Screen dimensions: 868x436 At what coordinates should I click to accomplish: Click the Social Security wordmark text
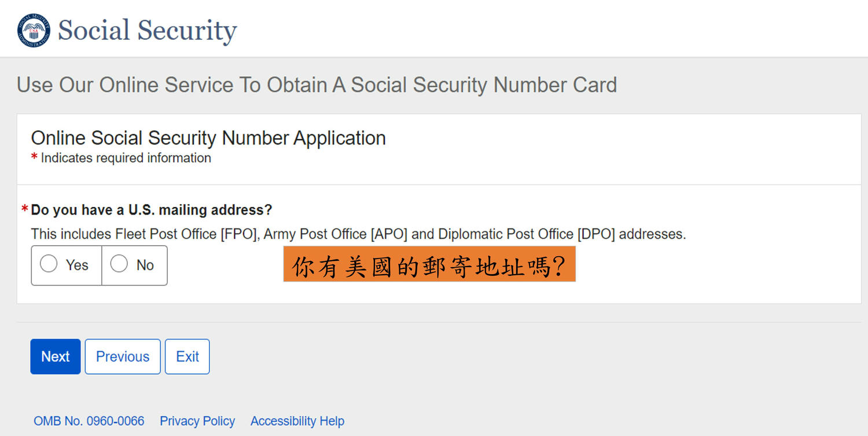pyautogui.click(x=148, y=31)
